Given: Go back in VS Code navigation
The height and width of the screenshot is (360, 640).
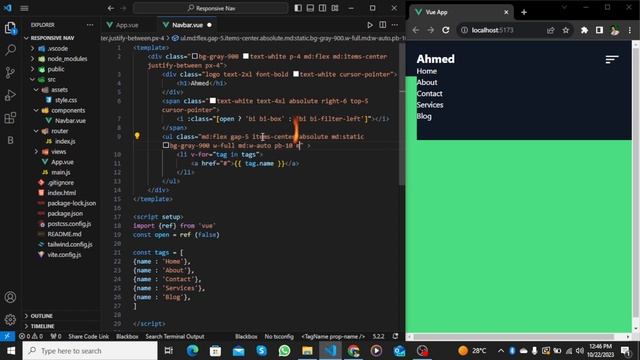Looking at the screenshot, I should point(111,8).
